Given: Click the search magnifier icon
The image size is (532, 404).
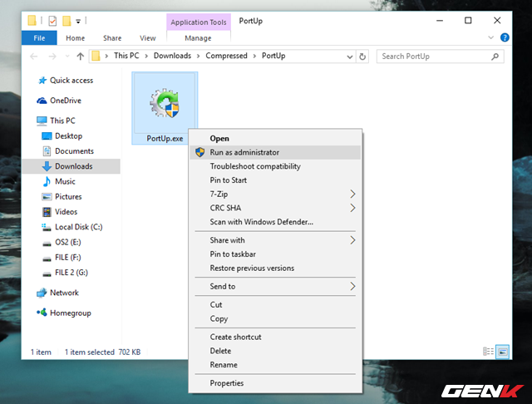Looking at the screenshot, I should (x=495, y=57).
